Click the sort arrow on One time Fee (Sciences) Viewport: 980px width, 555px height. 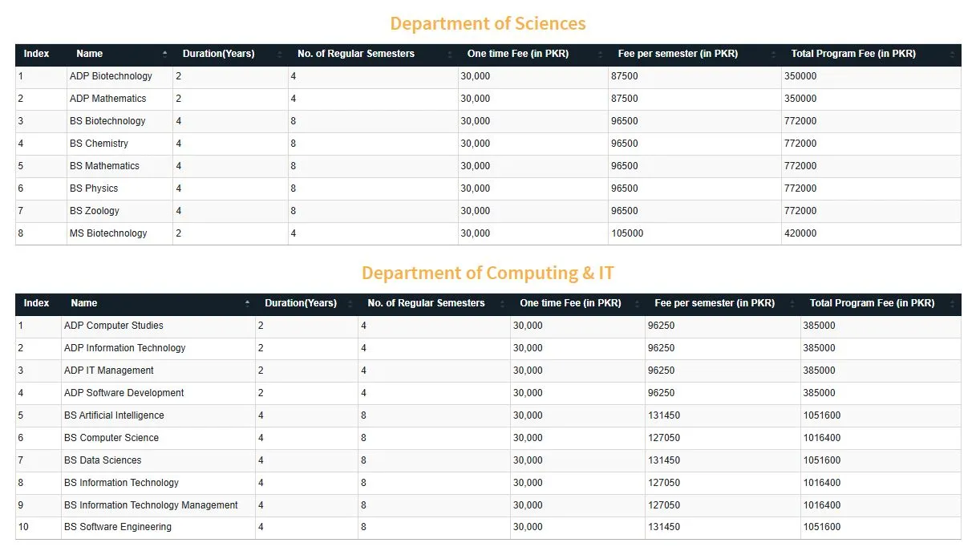(598, 55)
